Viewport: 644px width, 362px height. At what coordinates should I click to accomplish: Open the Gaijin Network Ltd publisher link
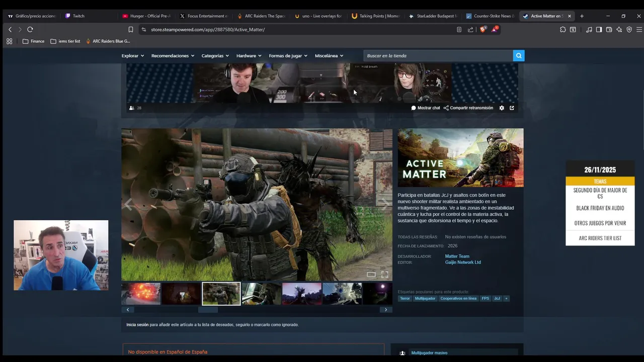click(x=463, y=262)
